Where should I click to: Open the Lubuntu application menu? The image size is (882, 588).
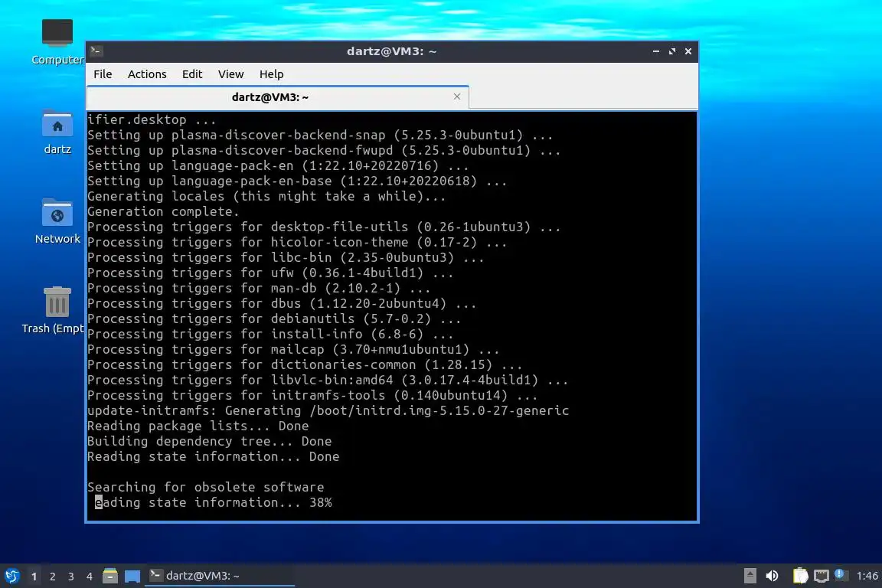[x=11, y=576]
